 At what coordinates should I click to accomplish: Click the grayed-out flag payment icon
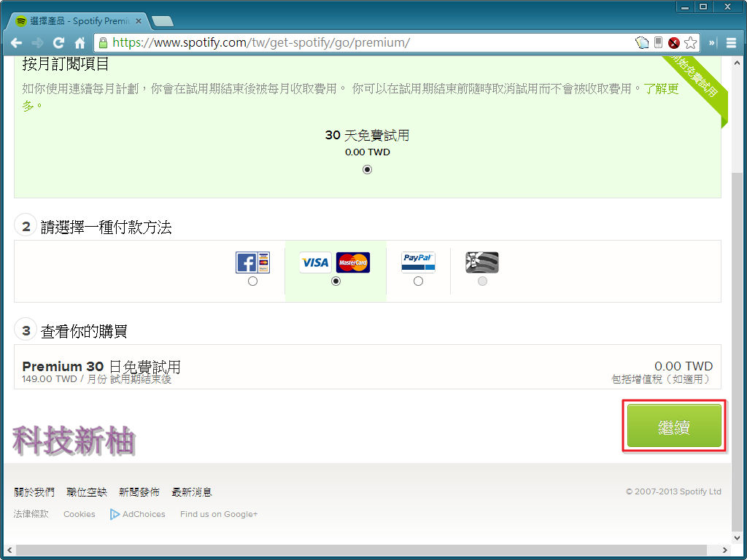click(482, 262)
